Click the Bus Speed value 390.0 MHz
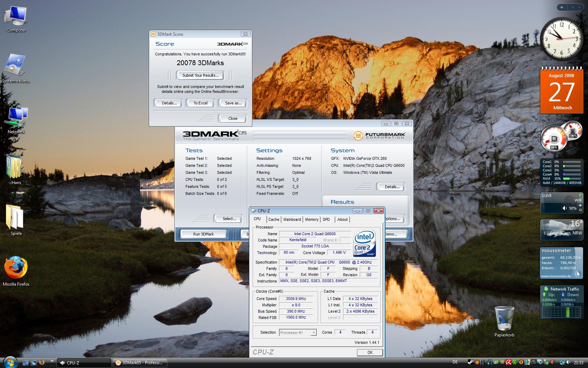 [296, 311]
